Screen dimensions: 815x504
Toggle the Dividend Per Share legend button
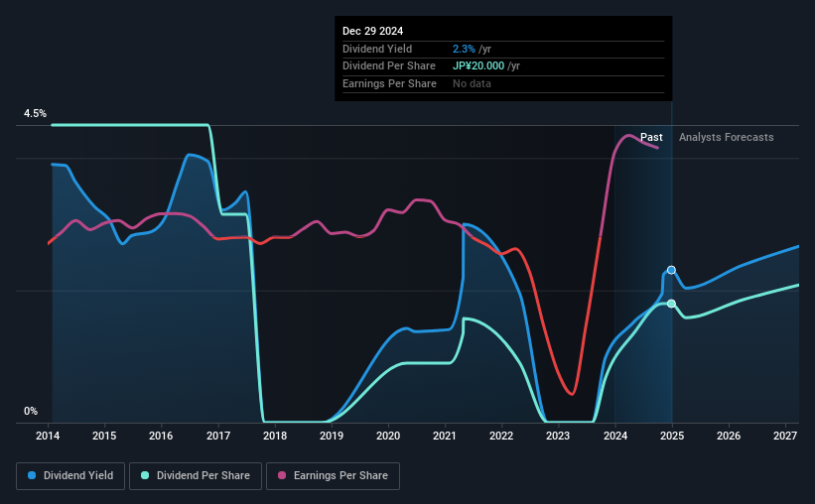196,476
